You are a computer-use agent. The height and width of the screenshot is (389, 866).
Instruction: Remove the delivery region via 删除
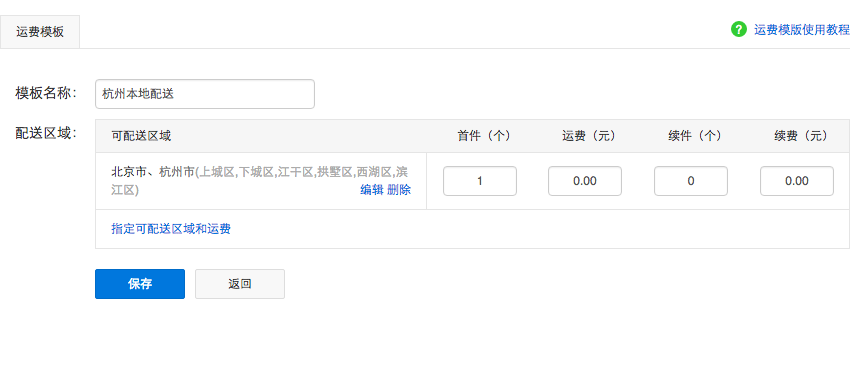[399, 190]
